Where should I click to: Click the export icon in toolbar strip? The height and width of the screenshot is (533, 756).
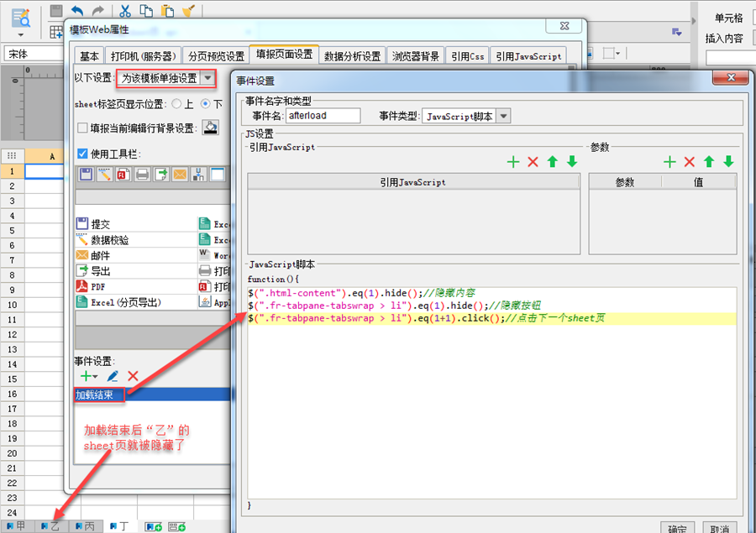pyautogui.click(x=161, y=174)
